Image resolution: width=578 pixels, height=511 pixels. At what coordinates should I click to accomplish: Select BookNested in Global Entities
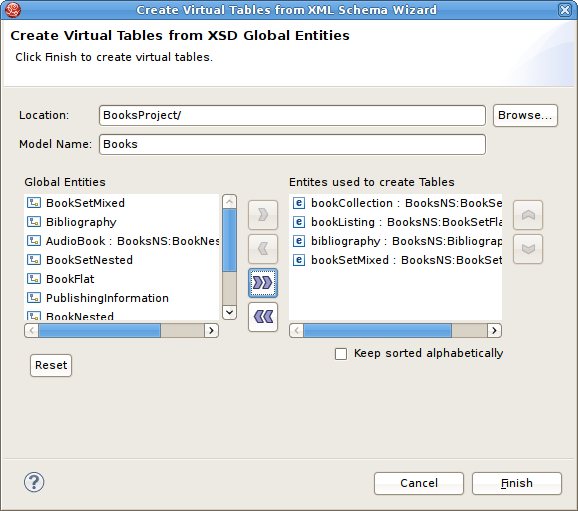pos(80,316)
